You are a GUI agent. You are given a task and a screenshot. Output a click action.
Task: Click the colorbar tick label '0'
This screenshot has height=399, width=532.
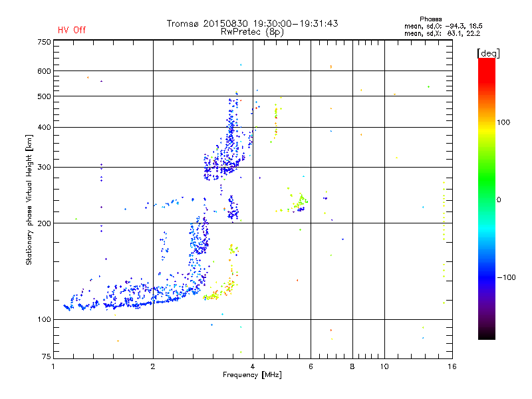pyautogui.click(x=499, y=200)
